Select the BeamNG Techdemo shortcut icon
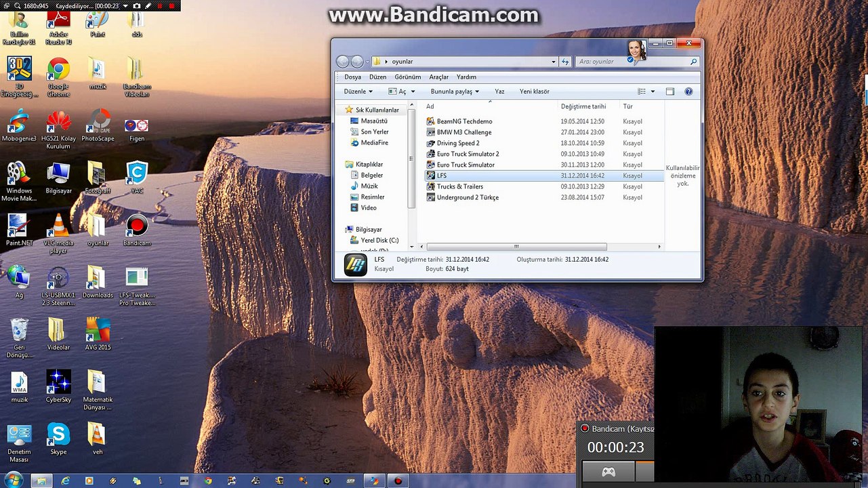Screen dimensions: 868x488 tap(430, 121)
